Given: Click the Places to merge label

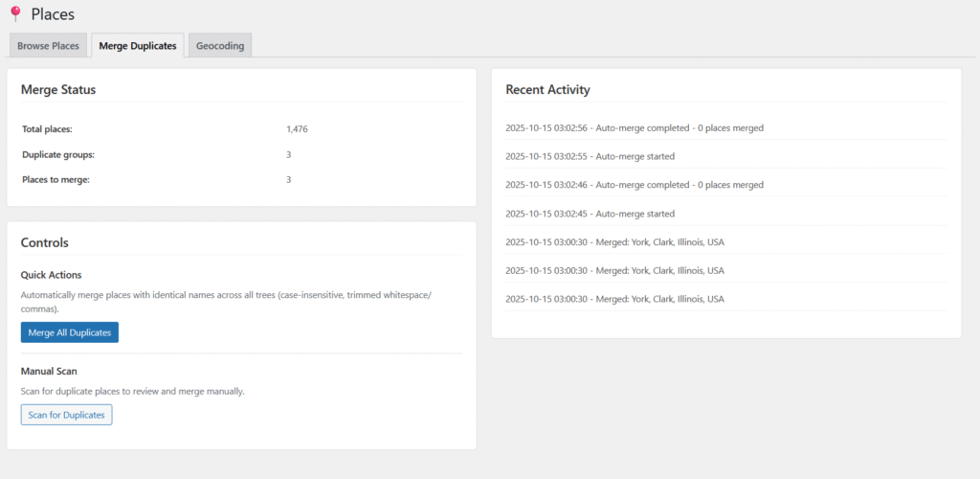Looking at the screenshot, I should [56, 179].
